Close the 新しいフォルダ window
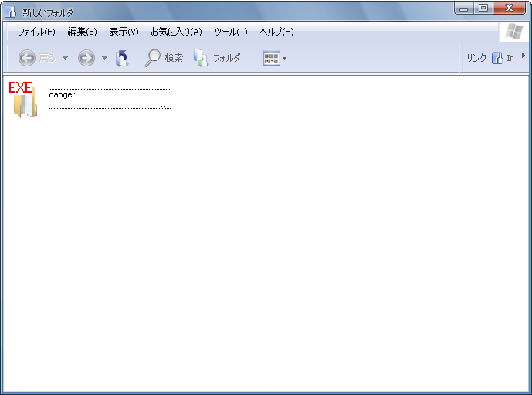This screenshot has width=532, height=395. pyautogui.click(x=509, y=9)
